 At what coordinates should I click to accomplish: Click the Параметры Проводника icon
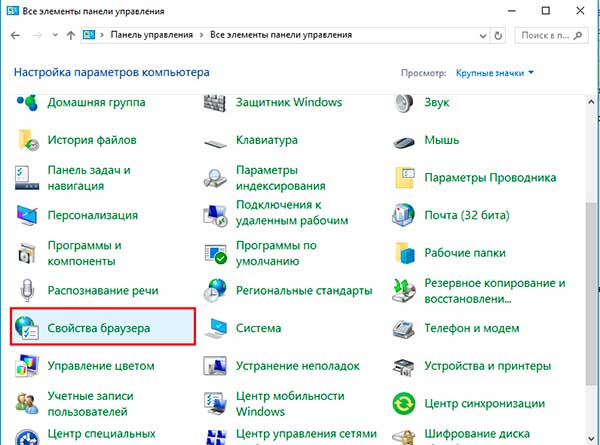405,178
